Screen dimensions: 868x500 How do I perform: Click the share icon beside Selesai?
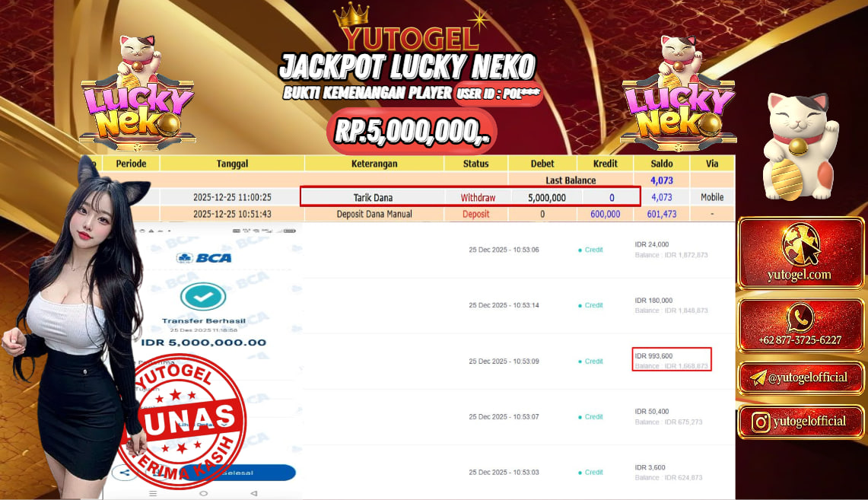pyautogui.click(x=125, y=473)
